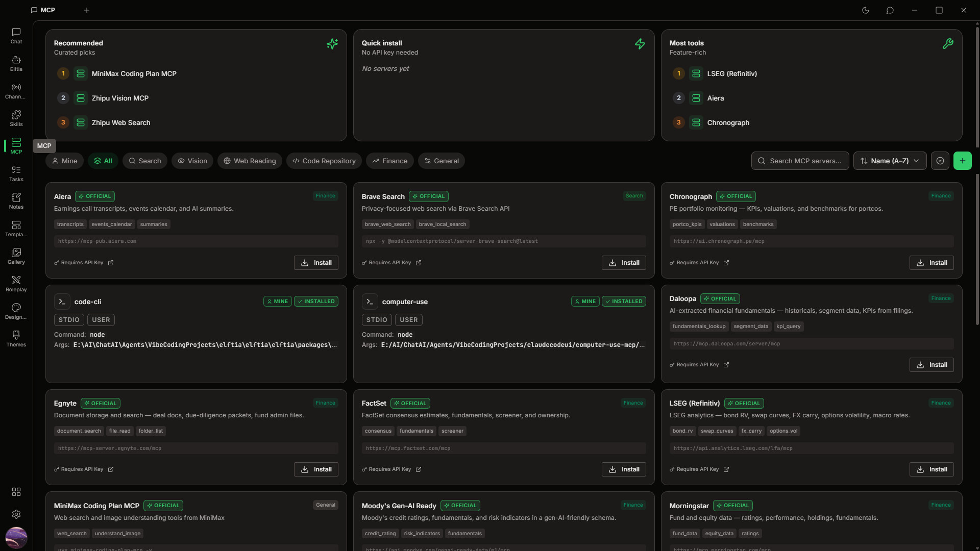Toggle dark mode moon icon

tap(866, 10)
